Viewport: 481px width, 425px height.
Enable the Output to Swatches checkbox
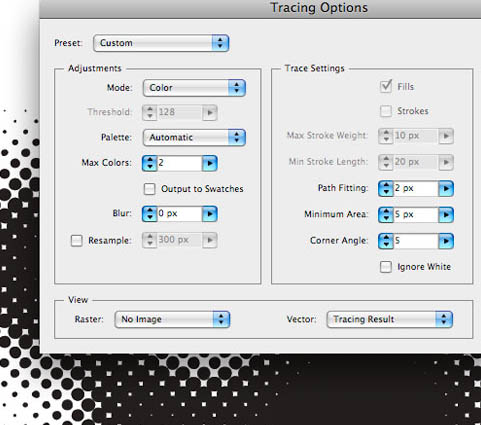pos(150,189)
